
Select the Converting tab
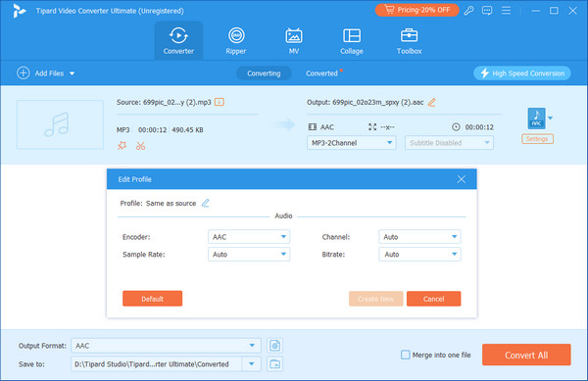(264, 73)
